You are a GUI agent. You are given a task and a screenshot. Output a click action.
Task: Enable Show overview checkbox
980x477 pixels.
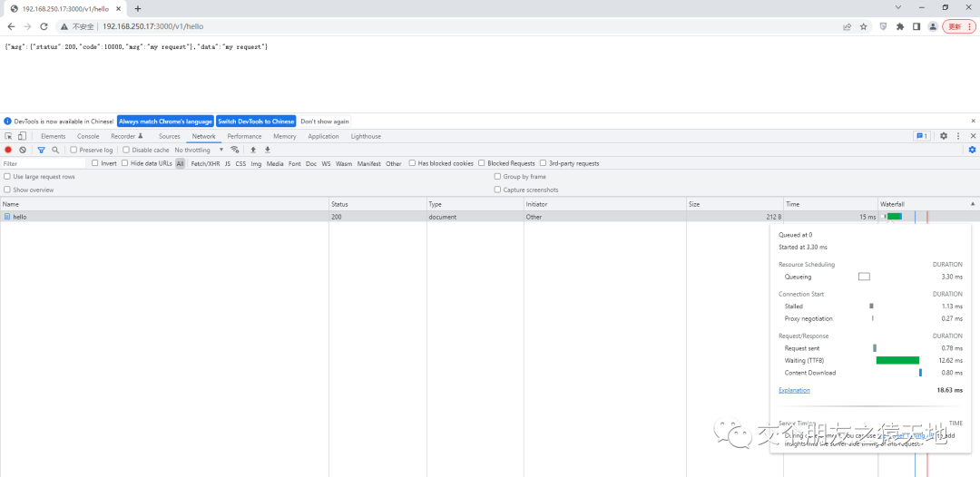[x=7, y=190]
